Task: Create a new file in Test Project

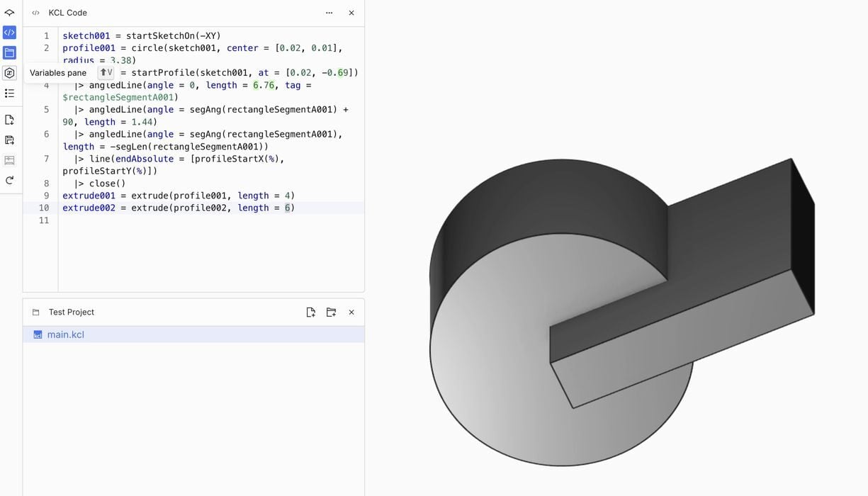Action: pyautogui.click(x=310, y=312)
